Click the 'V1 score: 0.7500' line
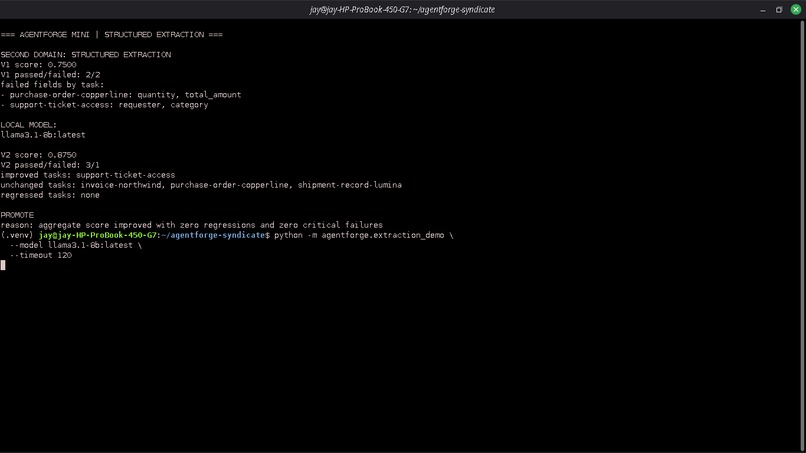This screenshot has width=806, height=453. [39, 65]
